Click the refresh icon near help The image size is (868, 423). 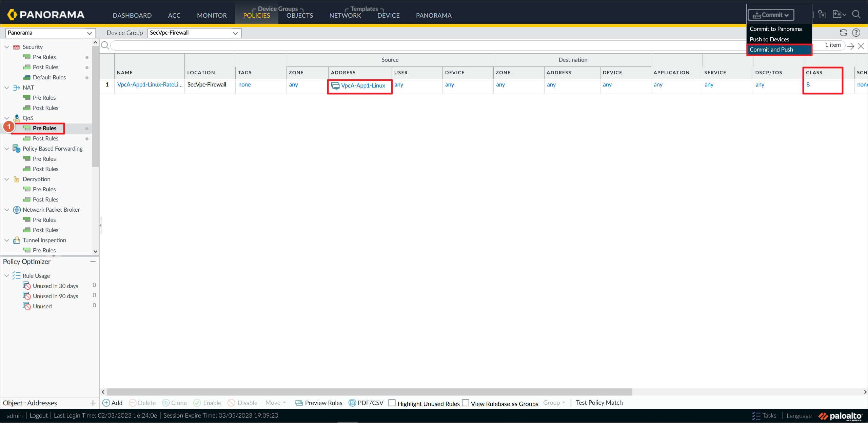[x=843, y=33]
